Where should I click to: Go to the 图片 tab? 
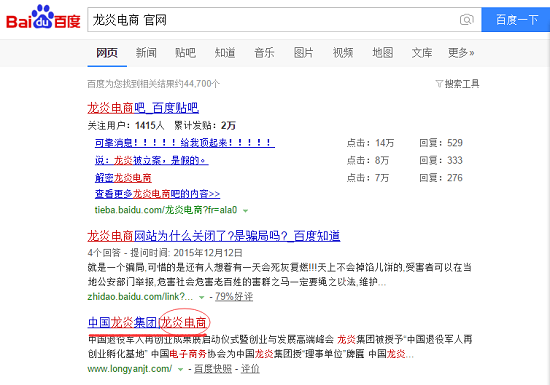point(303,53)
